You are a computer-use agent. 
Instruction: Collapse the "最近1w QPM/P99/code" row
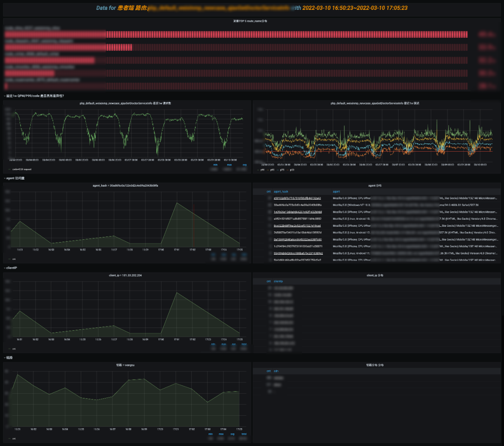[35, 96]
